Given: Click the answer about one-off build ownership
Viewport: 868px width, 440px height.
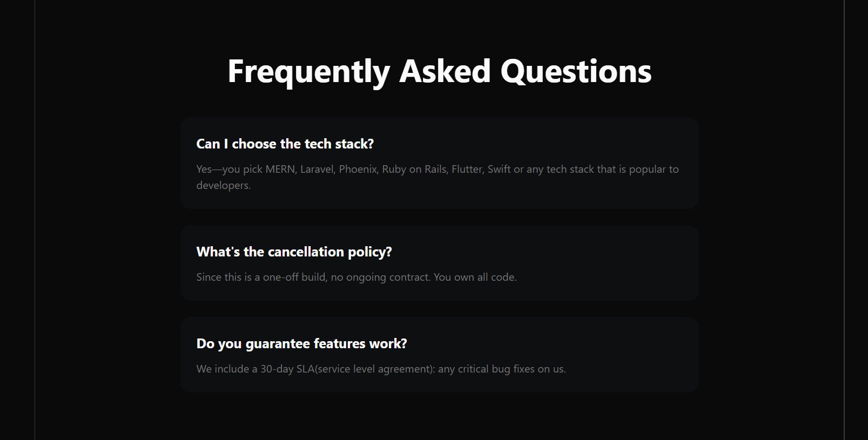Looking at the screenshot, I should click(356, 277).
